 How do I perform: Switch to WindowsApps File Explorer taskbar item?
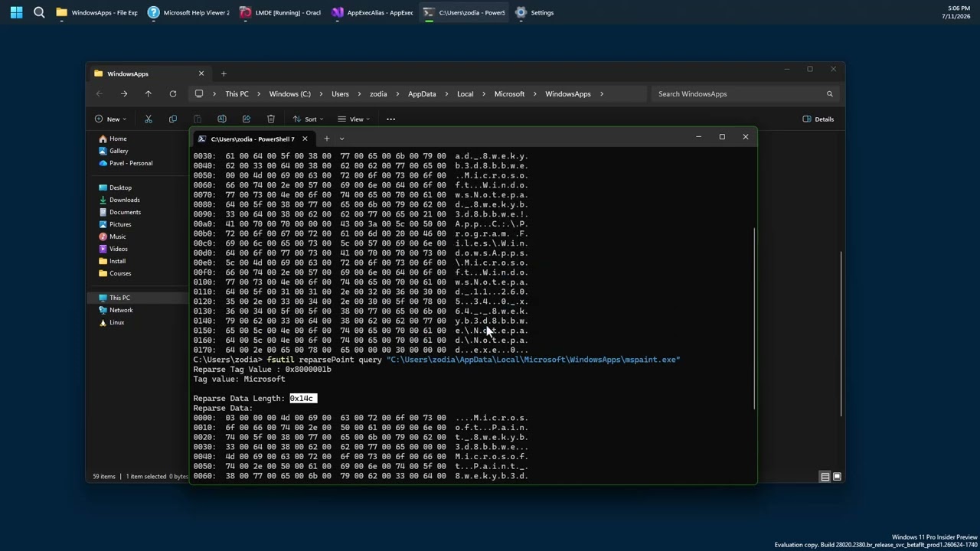97,12
